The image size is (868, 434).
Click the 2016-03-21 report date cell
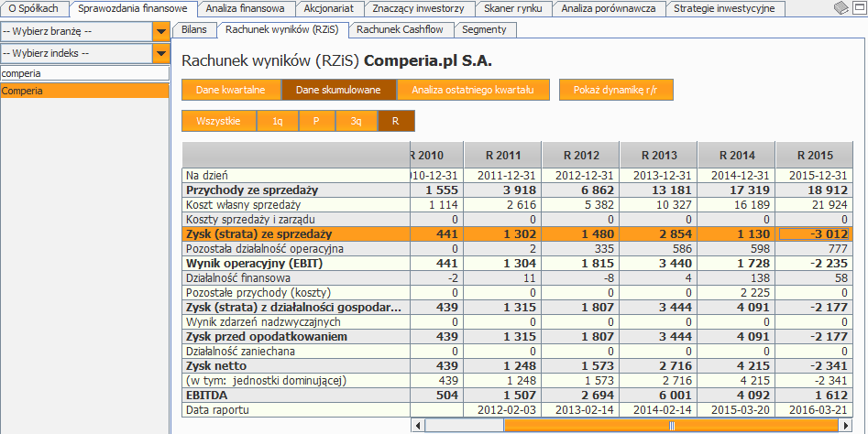[814, 410]
